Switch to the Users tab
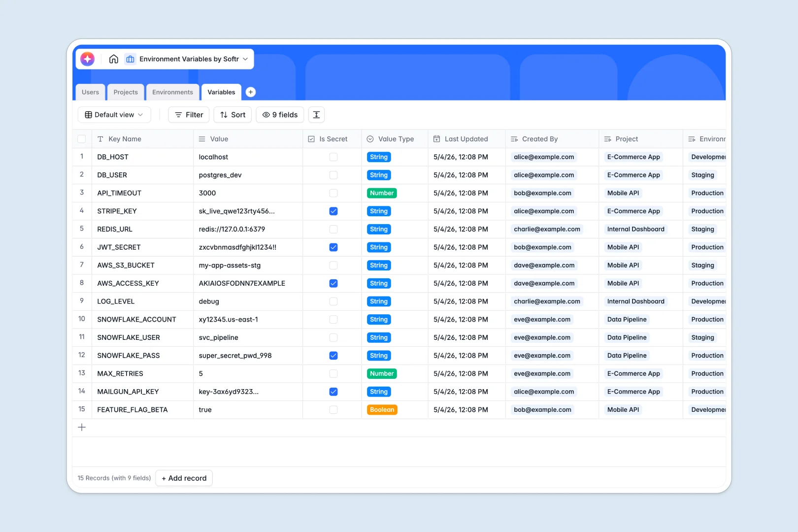 point(90,92)
